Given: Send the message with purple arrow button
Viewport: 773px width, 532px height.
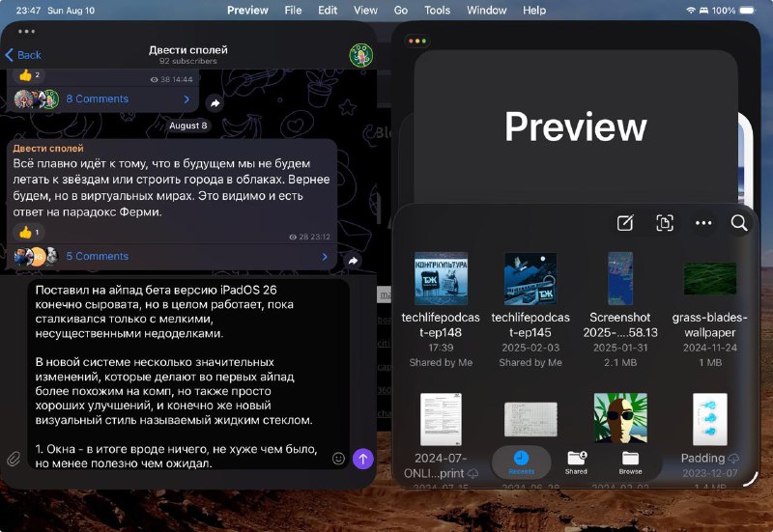Looking at the screenshot, I should 363,459.
